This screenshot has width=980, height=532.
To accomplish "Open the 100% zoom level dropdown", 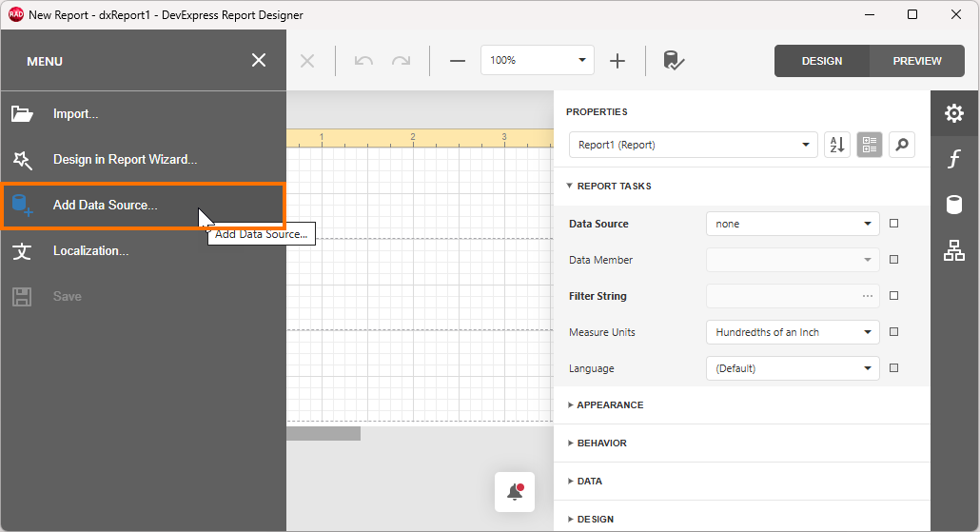I will tap(537, 60).
